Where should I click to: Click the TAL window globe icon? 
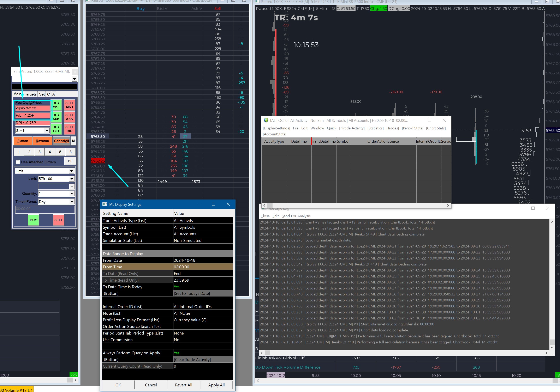coord(266,120)
